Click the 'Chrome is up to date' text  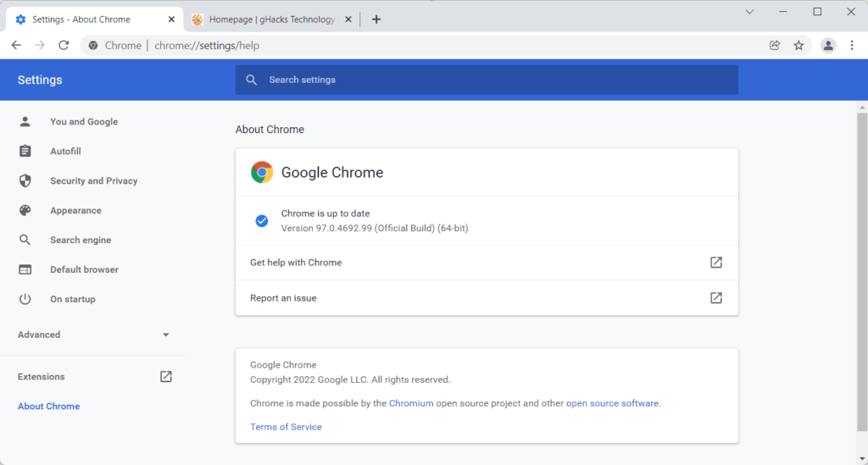(325, 213)
